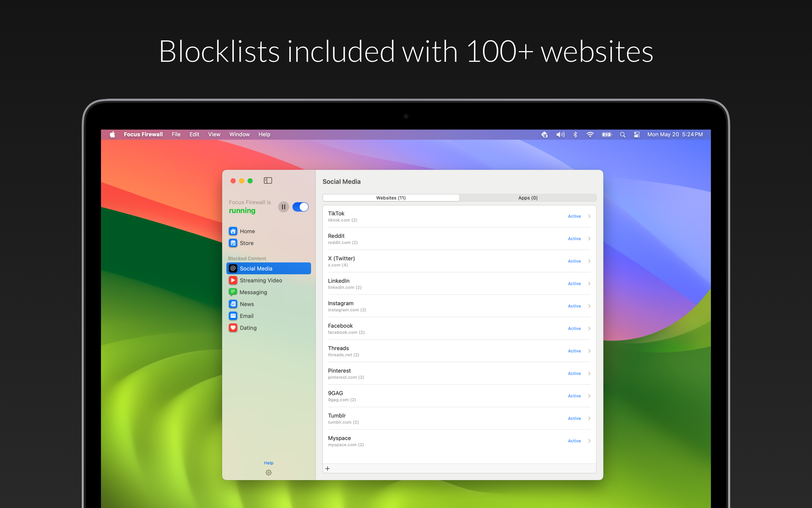
Task: Open the Focus Firewall menu bar status icon
Action: pyautogui.click(x=544, y=134)
